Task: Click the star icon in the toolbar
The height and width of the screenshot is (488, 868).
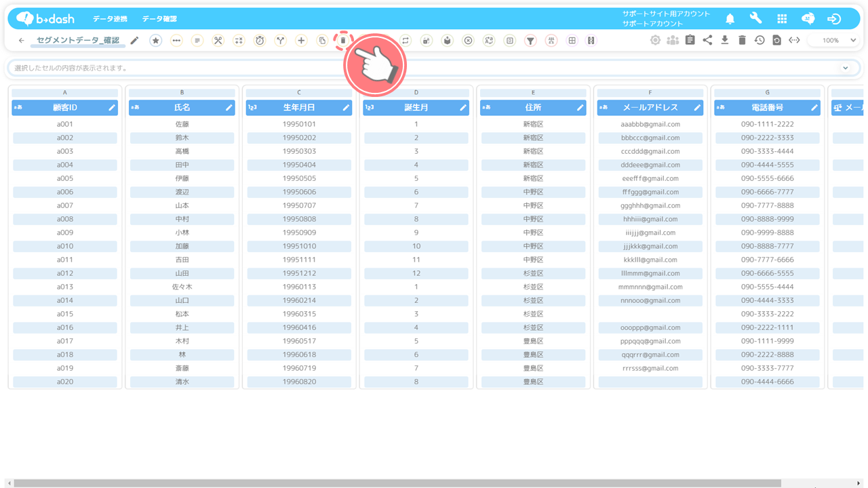Action: (155, 41)
